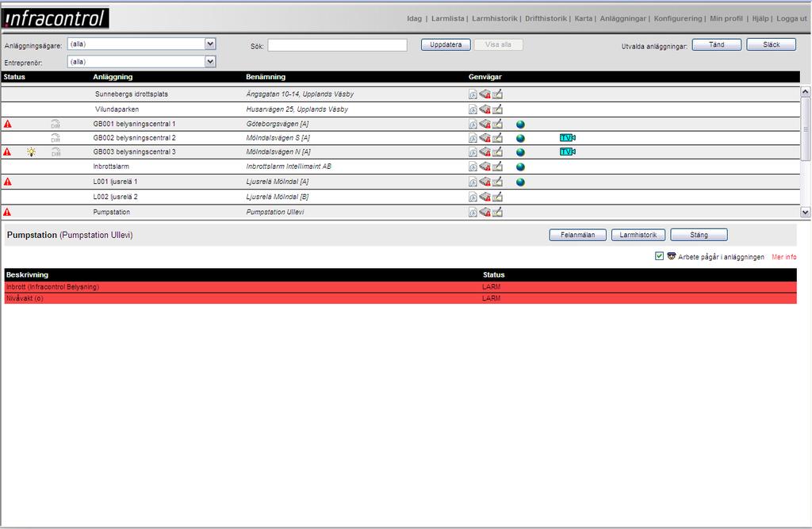
Task: Open the globe map icon for Inbrottslarm row
Action: click(x=520, y=167)
